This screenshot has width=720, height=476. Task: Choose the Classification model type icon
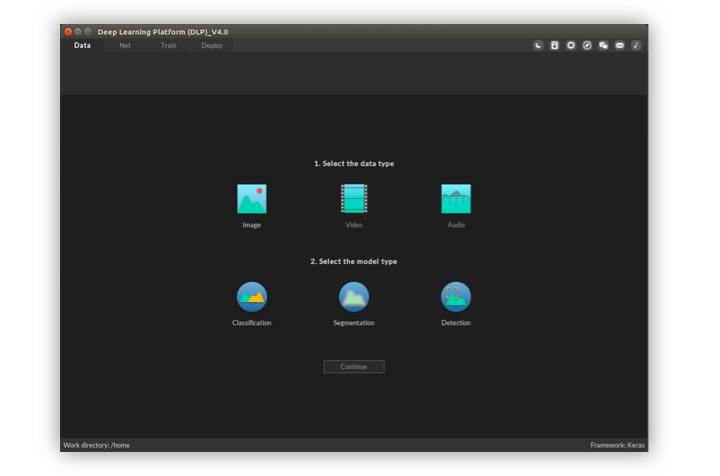click(252, 297)
